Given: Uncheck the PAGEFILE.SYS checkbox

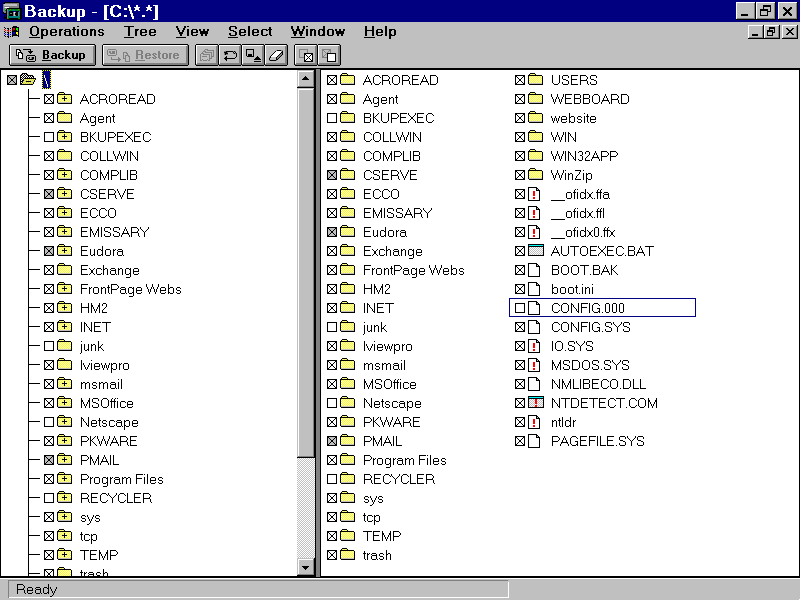Looking at the screenshot, I should pos(520,441).
